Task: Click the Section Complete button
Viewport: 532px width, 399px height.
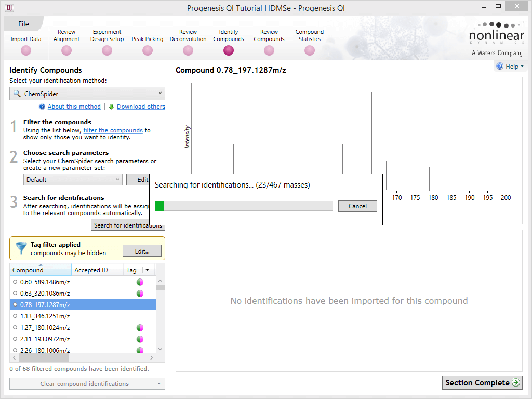Action: (x=482, y=383)
